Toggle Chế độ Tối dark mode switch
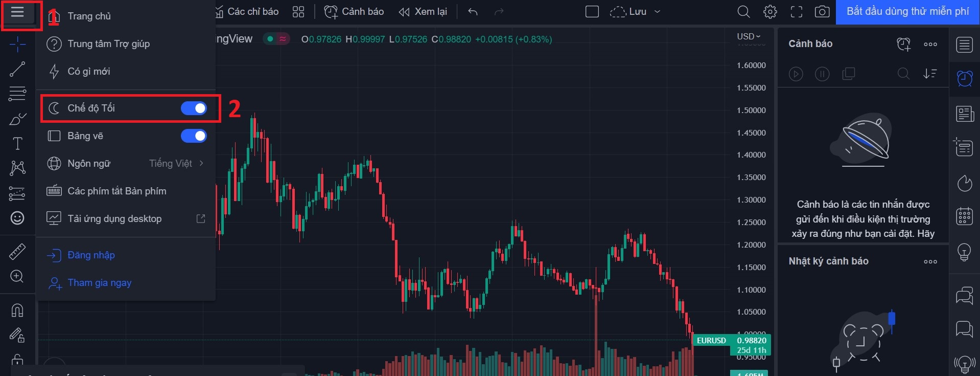 (194, 108)
